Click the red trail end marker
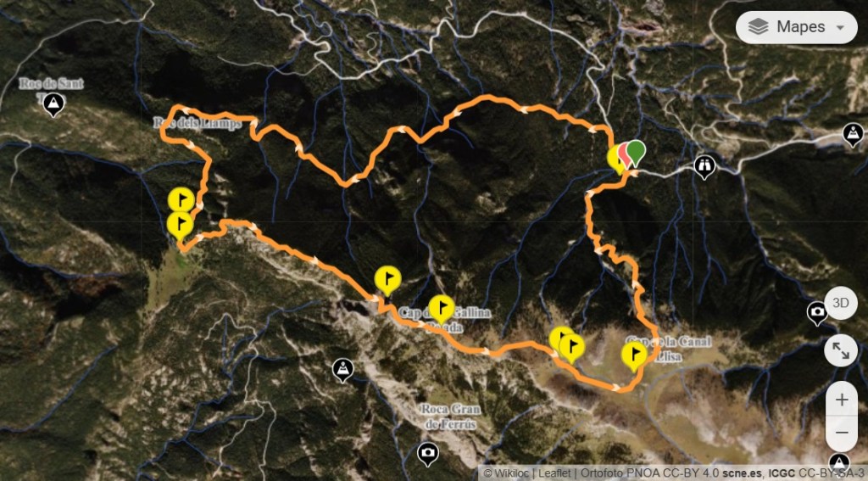This screenshot has height=481, width=868. pos(625,154)
